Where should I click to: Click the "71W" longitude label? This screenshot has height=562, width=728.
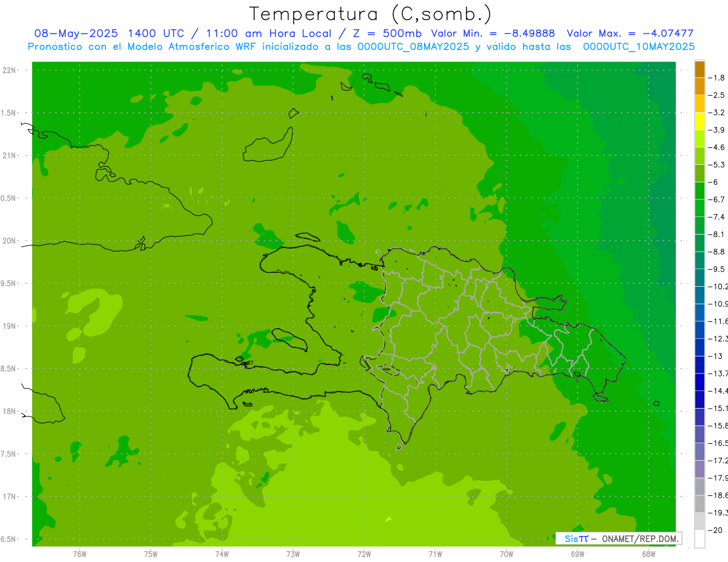tap(435, 554)
